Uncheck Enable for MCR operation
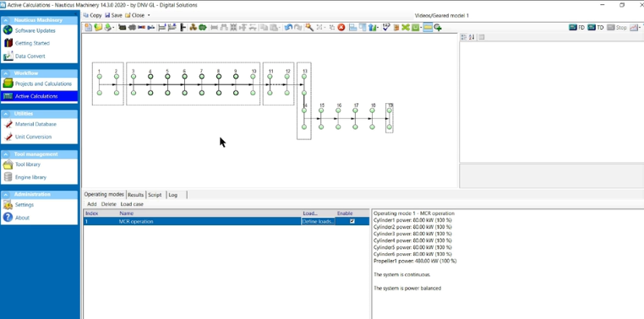 click(352, 221)
